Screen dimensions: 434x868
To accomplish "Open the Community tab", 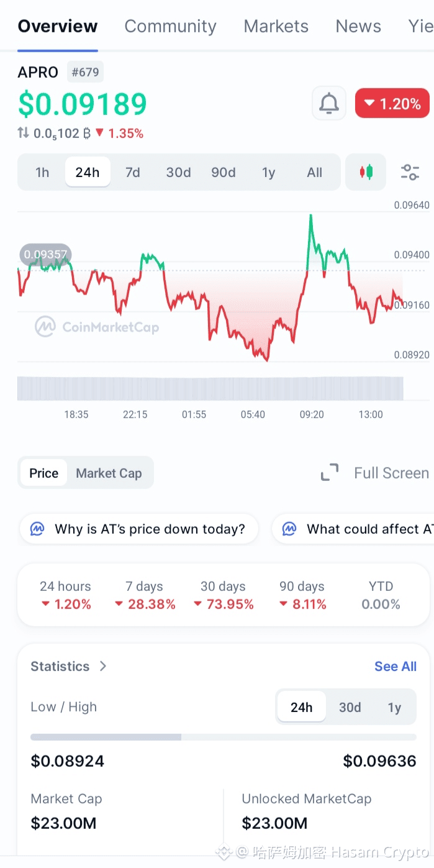I will 170,26.
